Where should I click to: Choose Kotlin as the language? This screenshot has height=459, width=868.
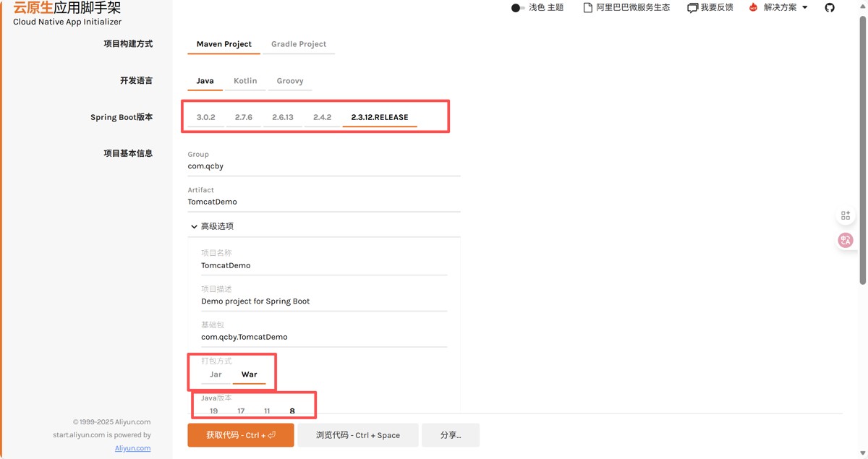[245, 81]
